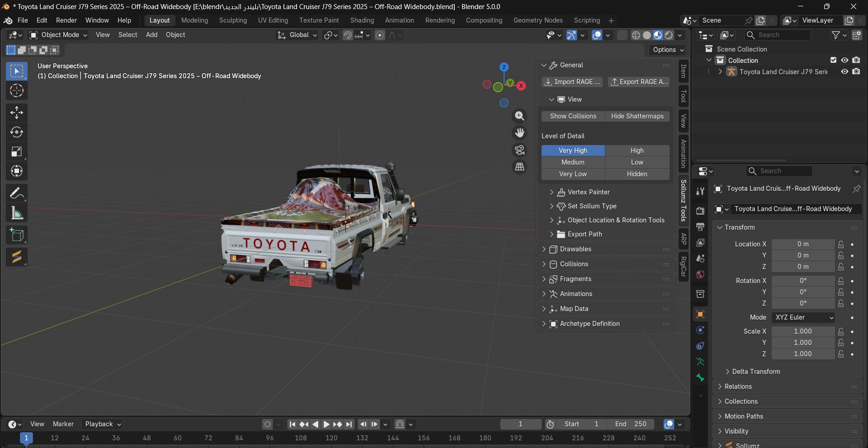Set level of detail to Very Low

(573, 174)
